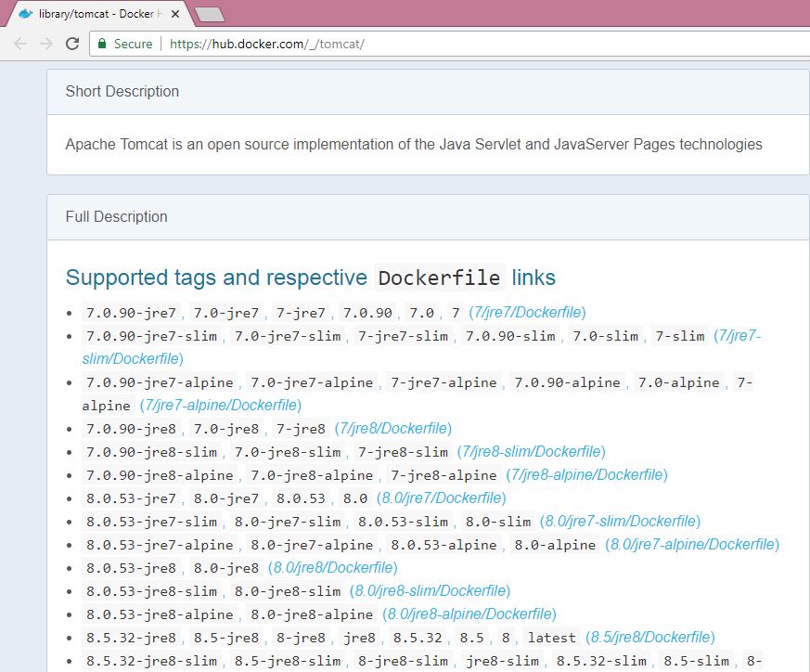This screenshot has width=810, height=672.
Task: Open the 7/jre7-alpine/Dockerfile link
Action: 221,405
